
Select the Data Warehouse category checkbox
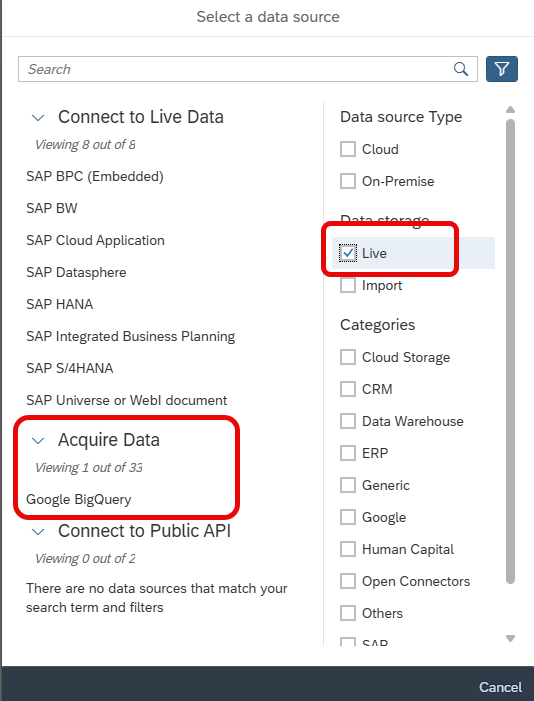click(348, 421)
